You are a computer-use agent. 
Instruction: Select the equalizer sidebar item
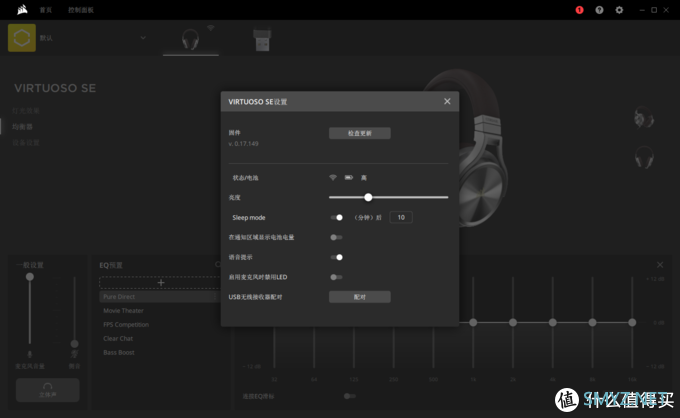22,127
